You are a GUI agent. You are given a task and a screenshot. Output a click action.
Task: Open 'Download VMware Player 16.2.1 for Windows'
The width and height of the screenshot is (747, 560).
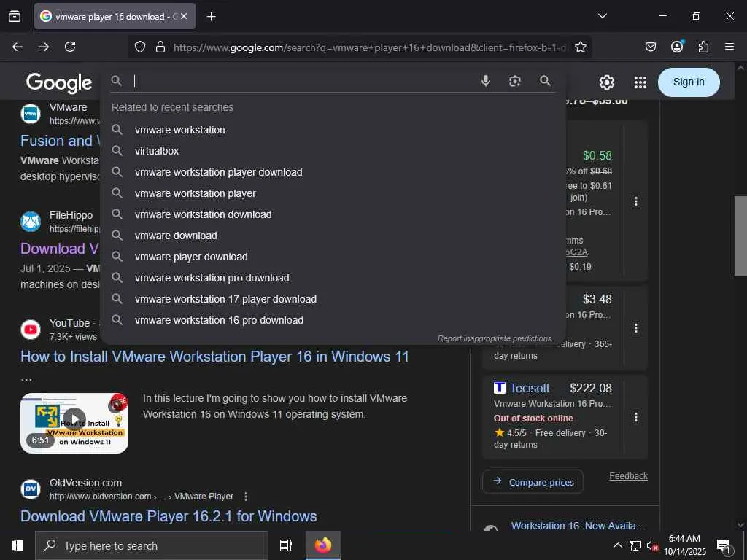pyautogui.click(x=169, y=516)
